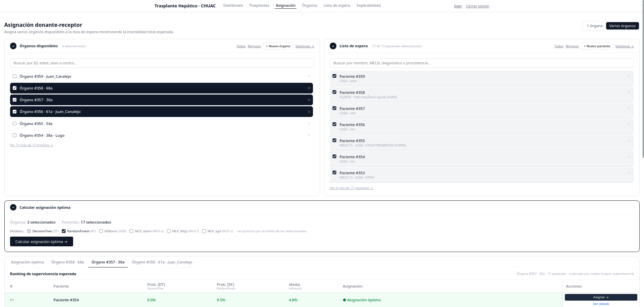644x307 pixels.
Task: Remove Órgano #356 Juan_Canalejo via X icon
Action: coord(309,112)
